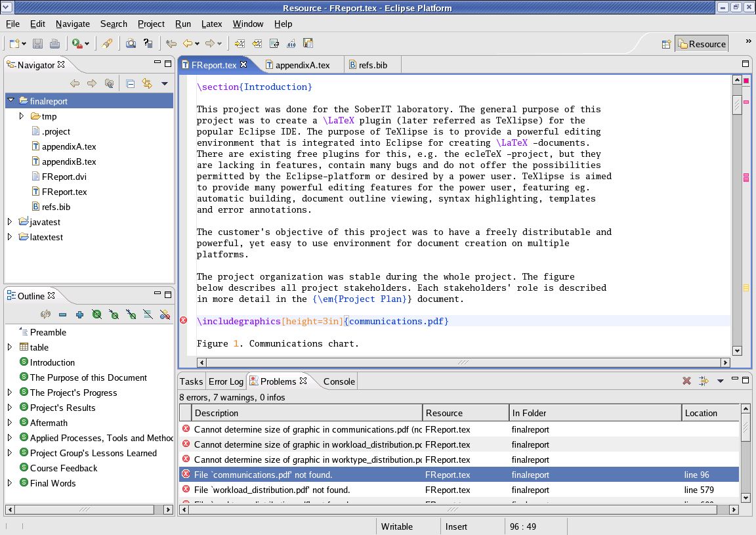Open the Filters icon in the Problems view
The width and height of the screenshot is (756, 535).
[703, 381]
